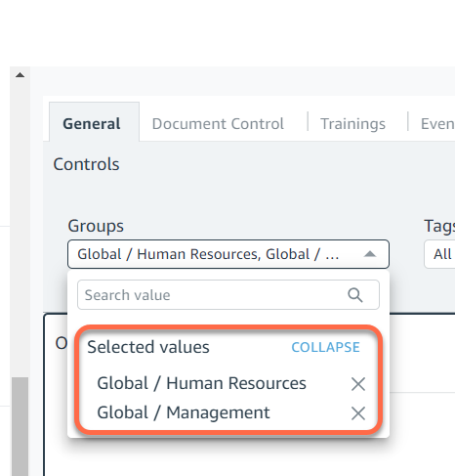455x476 pixels.
Task: Click the Controls section title
Action: click(86, 164)
